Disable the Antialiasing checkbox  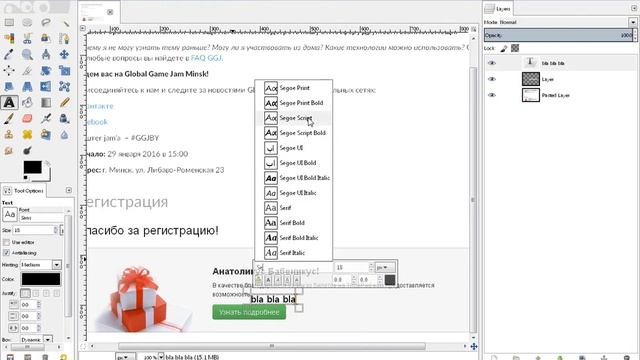coord(6,253)
